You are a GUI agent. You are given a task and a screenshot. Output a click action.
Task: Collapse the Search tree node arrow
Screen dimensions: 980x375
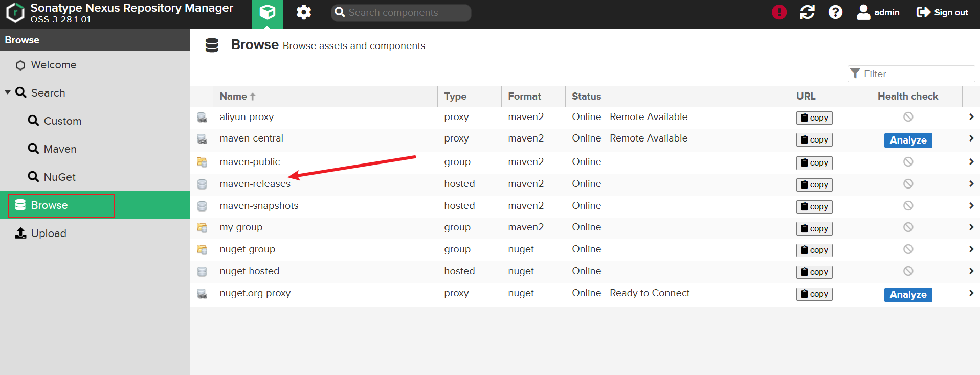[8, 92]
